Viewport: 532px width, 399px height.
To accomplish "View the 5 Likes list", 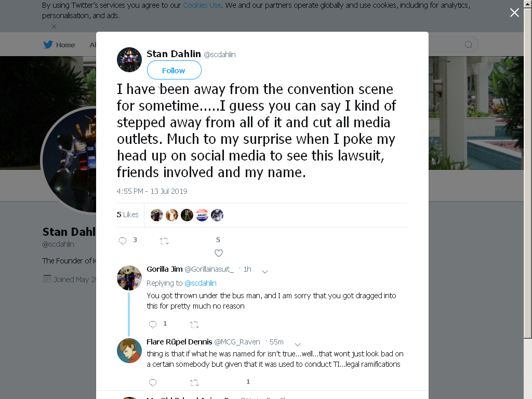I will pyautogui.click(x=128, y=215).
